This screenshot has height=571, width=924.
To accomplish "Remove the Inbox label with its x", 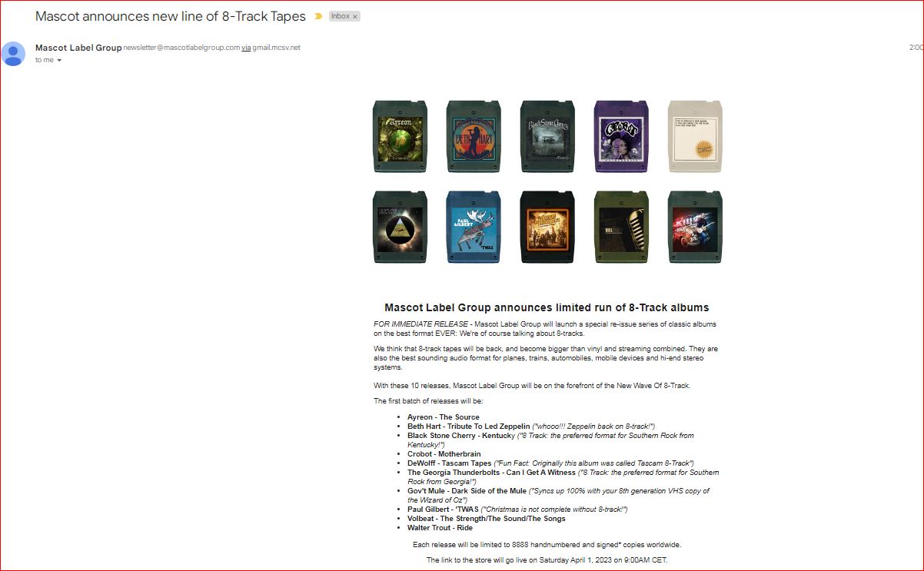I will [355, 16].
